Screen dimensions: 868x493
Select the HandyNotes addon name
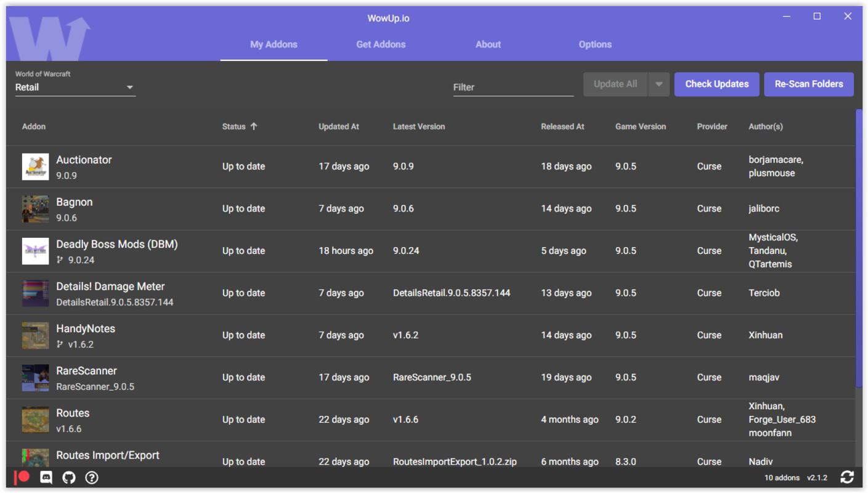pos(86,328)
